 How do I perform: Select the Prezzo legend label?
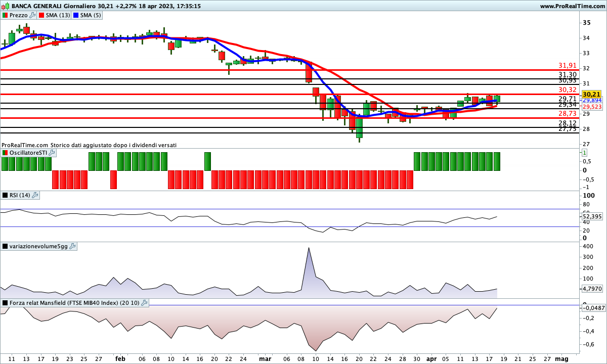tap(19, 15)
